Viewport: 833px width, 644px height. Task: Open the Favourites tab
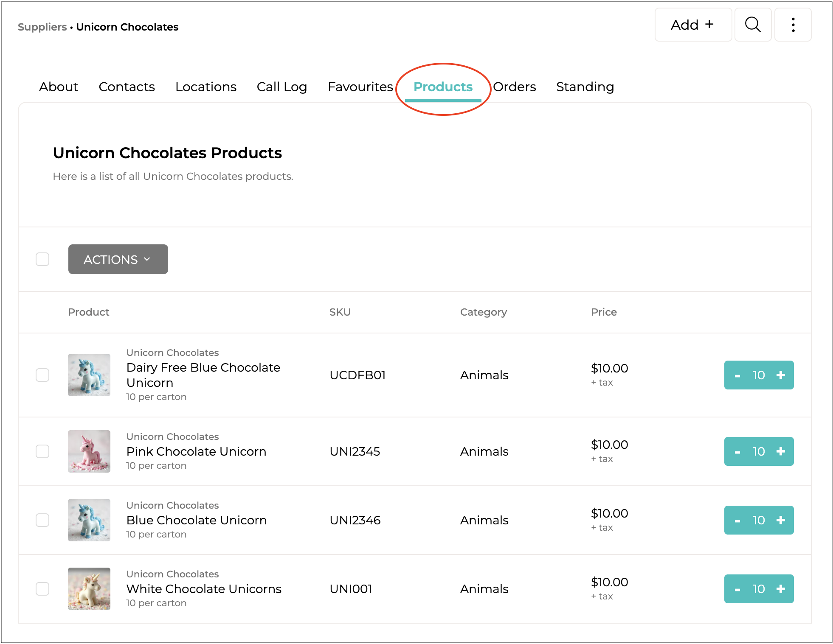point(360,87)
